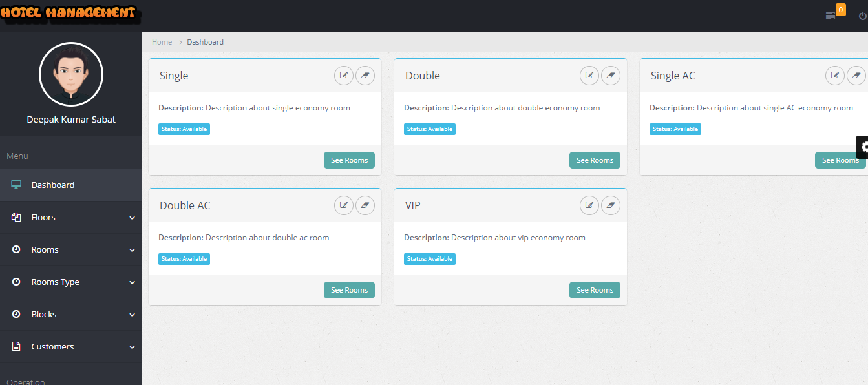Click Status: Available badge on Single card
This screenshot has height=385, width=868.
pyautogui.click(x=184, y=129)
